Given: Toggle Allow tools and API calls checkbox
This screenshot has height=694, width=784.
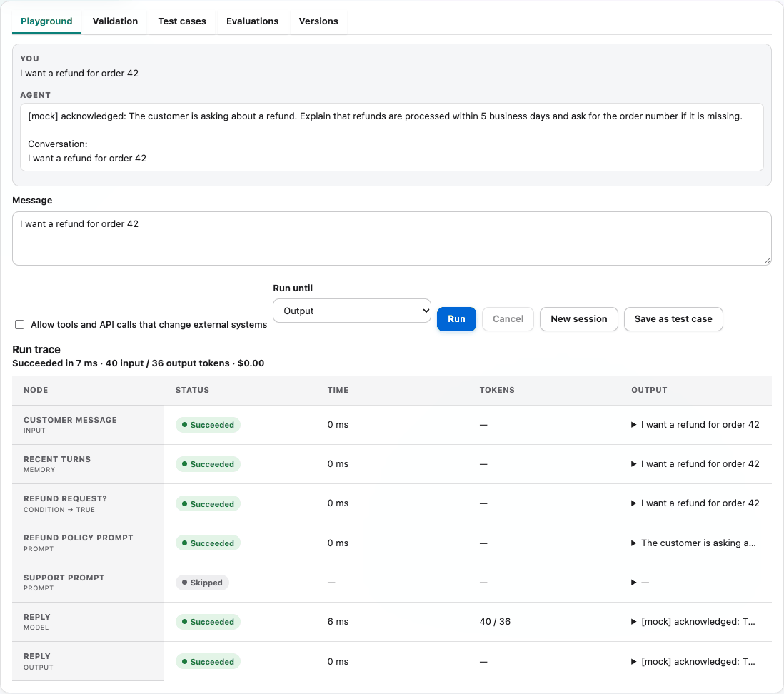Looking at the screenshot, I should coord(19,324).
